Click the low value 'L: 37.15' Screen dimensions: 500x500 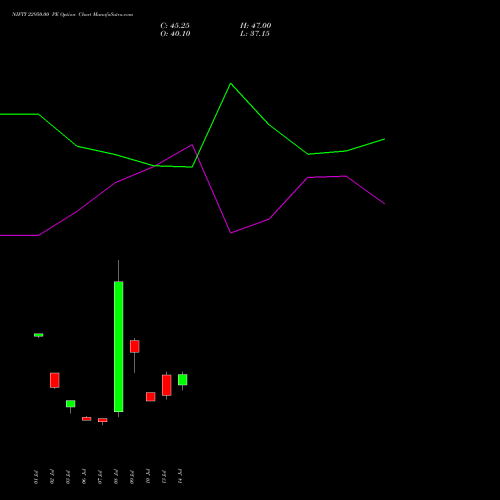coord(255,34)
